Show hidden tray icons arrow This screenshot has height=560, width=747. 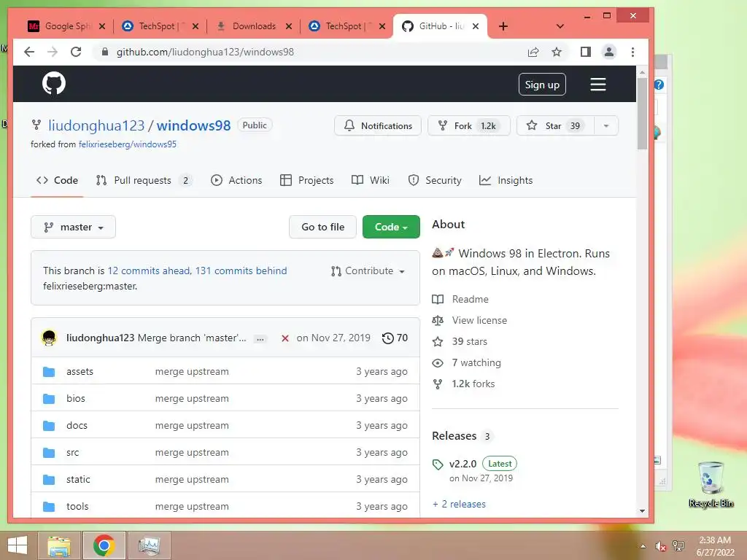(x=643, y=546)
